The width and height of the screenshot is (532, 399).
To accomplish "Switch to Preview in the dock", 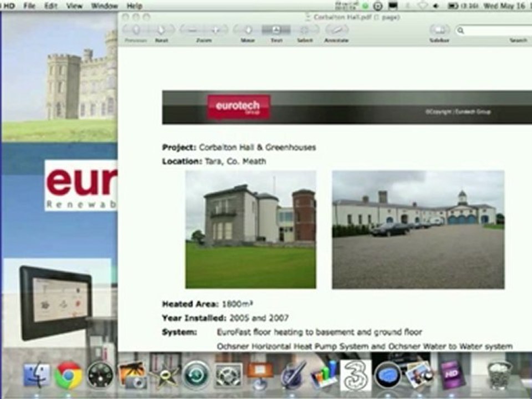I will point(420,375).
